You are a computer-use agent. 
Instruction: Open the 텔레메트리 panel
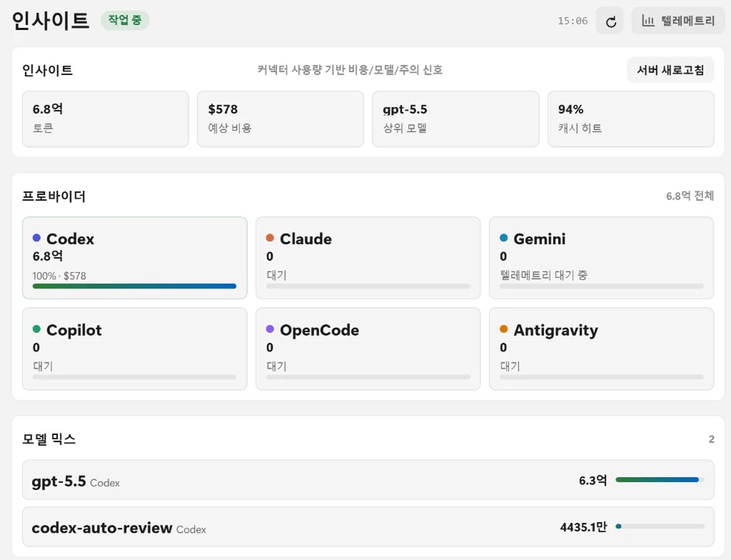[678, 21]
